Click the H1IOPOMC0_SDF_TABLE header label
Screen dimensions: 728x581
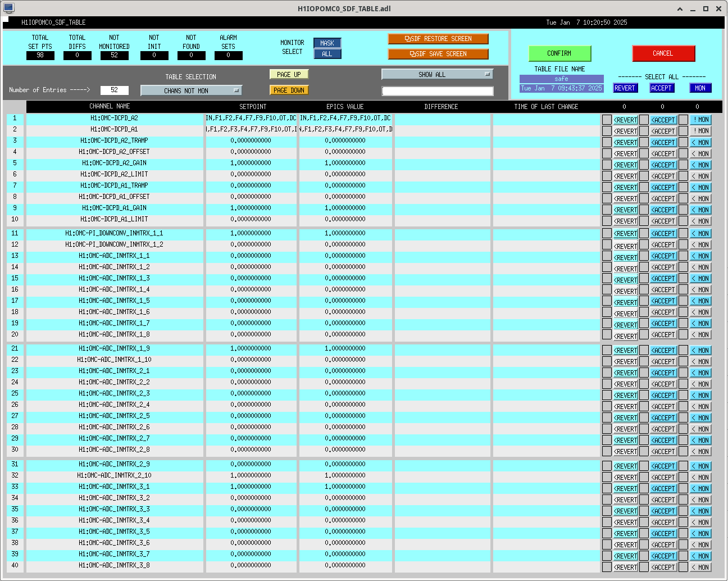(53, 22)
